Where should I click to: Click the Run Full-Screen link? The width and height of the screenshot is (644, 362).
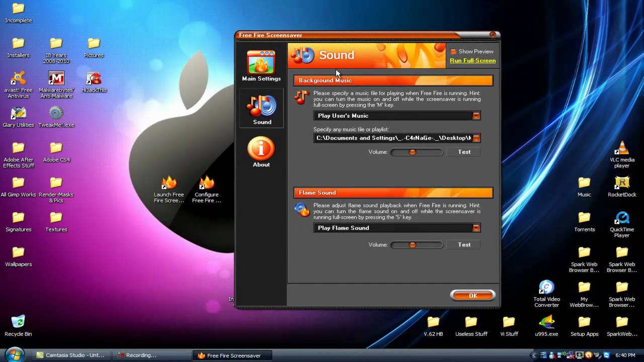tap(472, 60)
